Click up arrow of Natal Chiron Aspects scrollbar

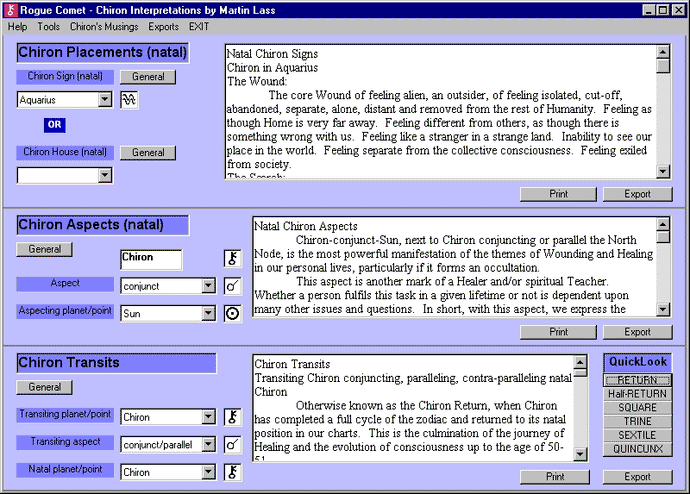coord(663,224)
